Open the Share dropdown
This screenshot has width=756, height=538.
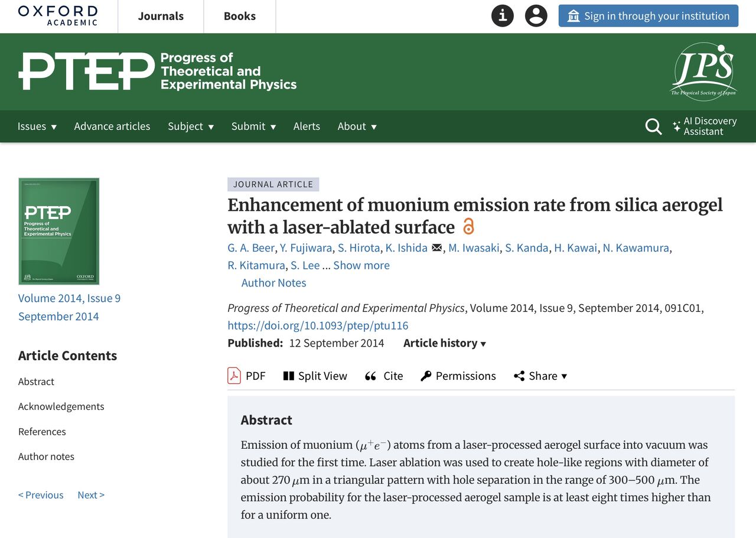point(540,376)
